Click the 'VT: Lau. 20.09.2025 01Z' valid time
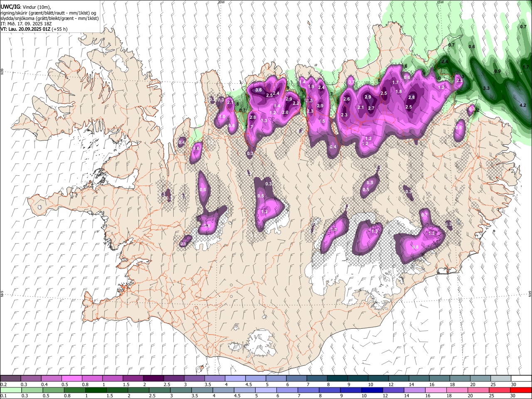 (25, 30)
